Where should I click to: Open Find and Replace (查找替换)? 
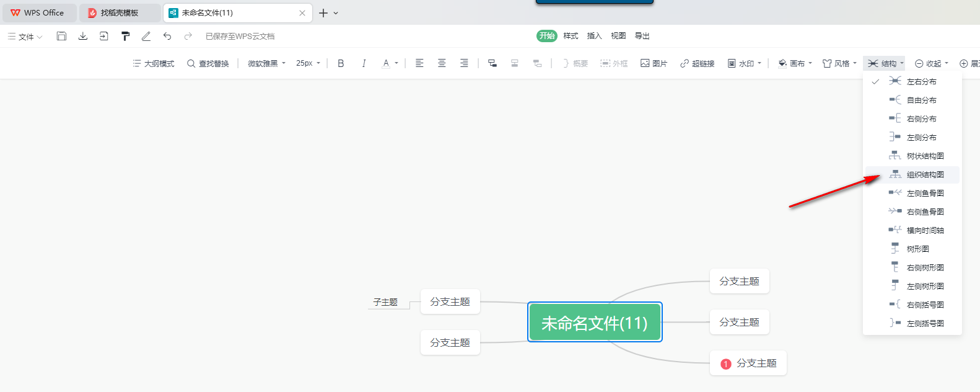[208, 63]
